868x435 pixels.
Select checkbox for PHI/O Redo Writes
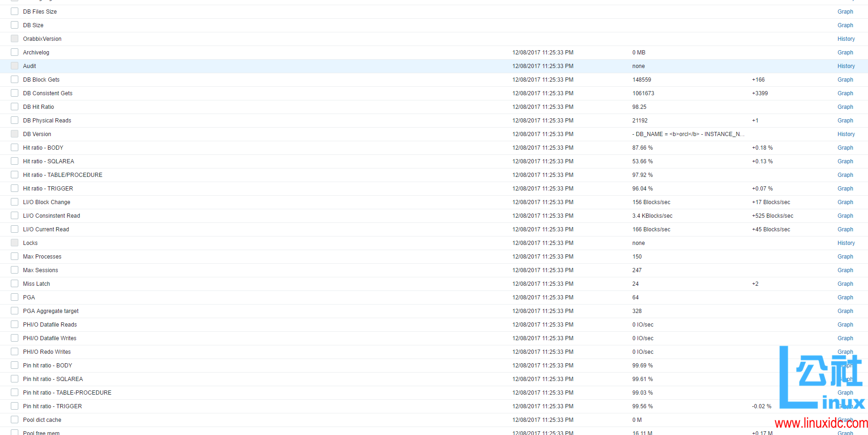coord(15,351)
